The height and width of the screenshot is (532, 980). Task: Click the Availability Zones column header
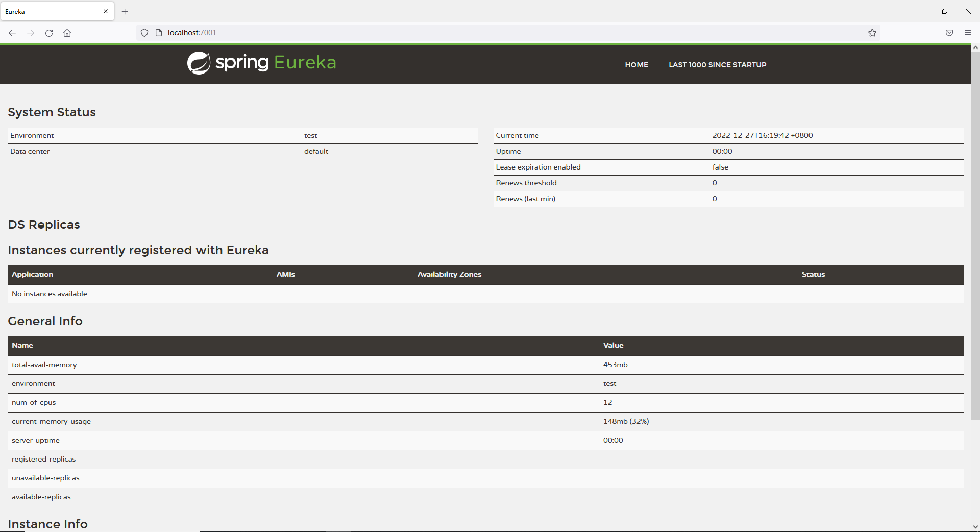449,274
